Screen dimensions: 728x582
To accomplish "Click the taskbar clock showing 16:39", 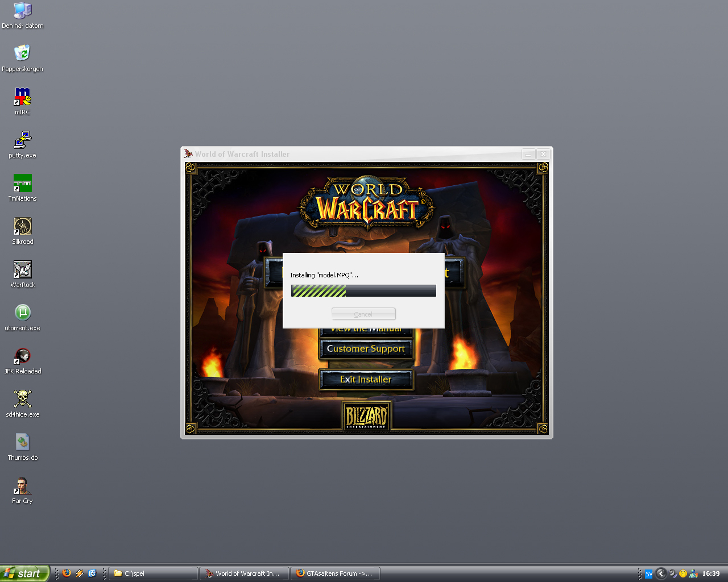I will 711,573.
